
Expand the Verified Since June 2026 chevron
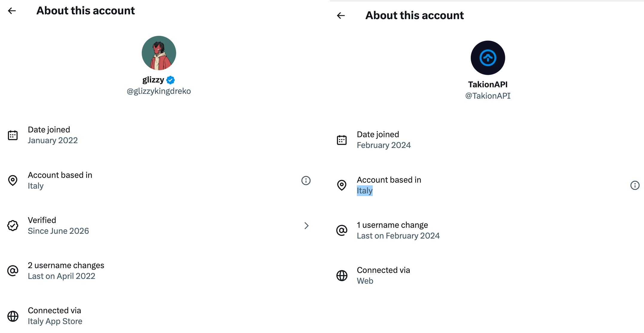306,226
